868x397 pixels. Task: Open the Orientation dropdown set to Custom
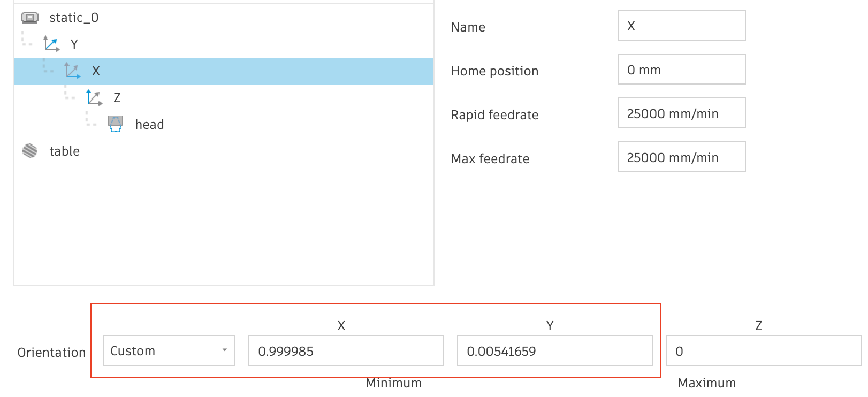[x=169, y=350]
